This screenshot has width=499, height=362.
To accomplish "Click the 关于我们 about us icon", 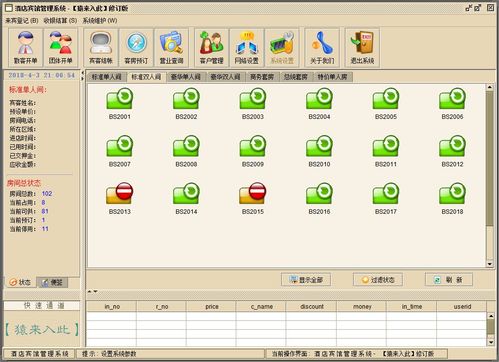I will click(x=322, y=48).
